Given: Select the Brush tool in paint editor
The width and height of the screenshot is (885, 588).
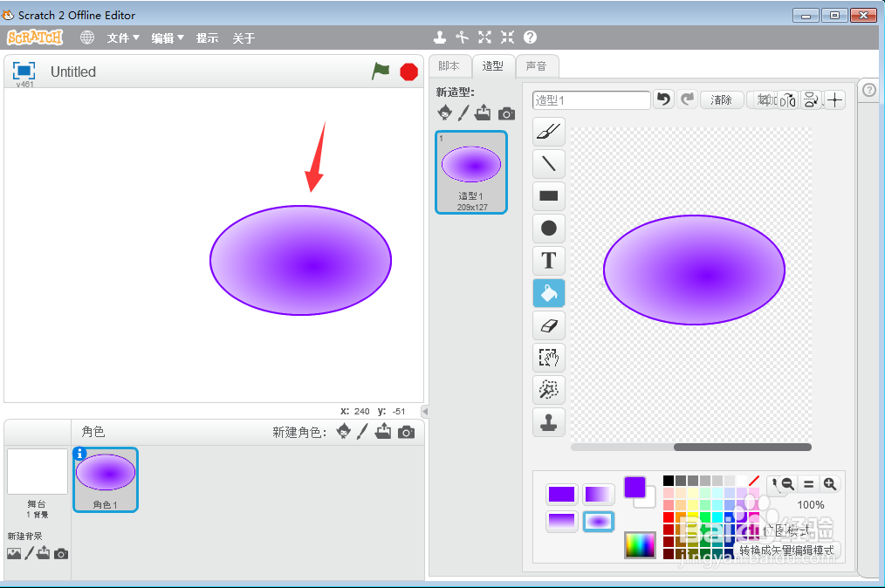Looking at the screenshot, I should pos(549,132).
